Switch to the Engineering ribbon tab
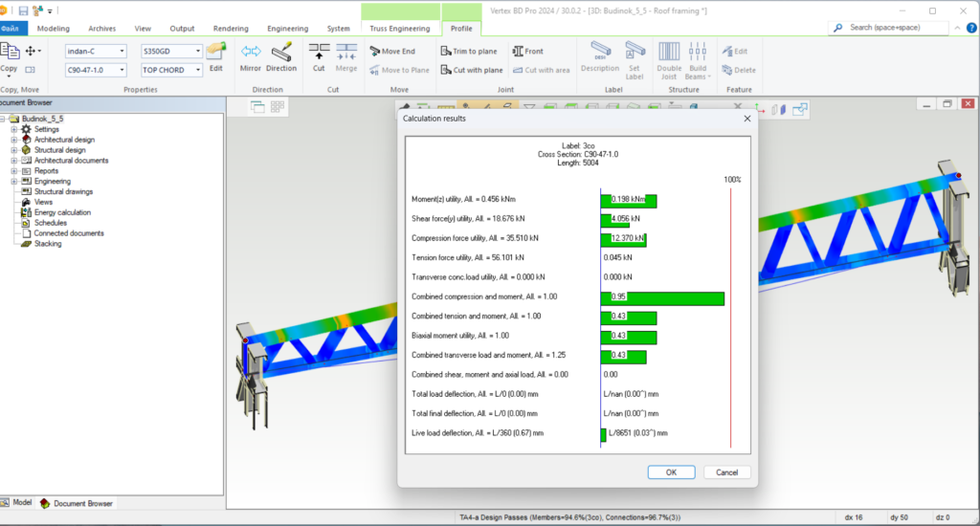Viewport: 980px width, 526px height. (287, 28)
